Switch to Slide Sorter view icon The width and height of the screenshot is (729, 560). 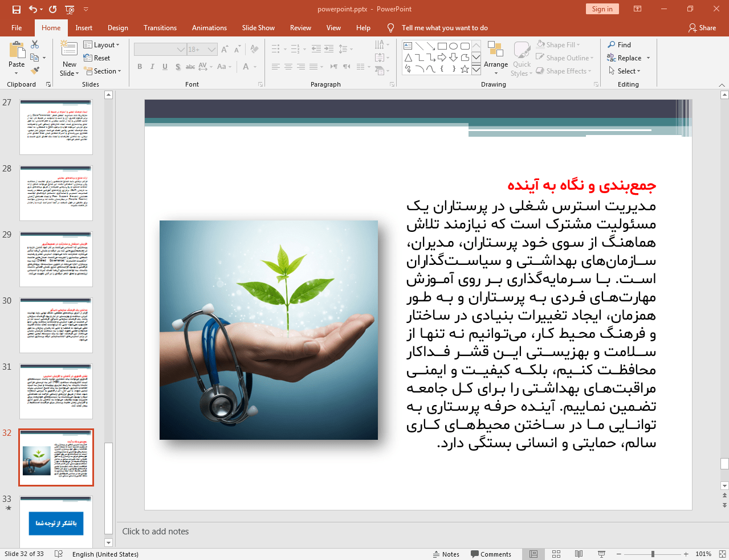coord(556,554)
